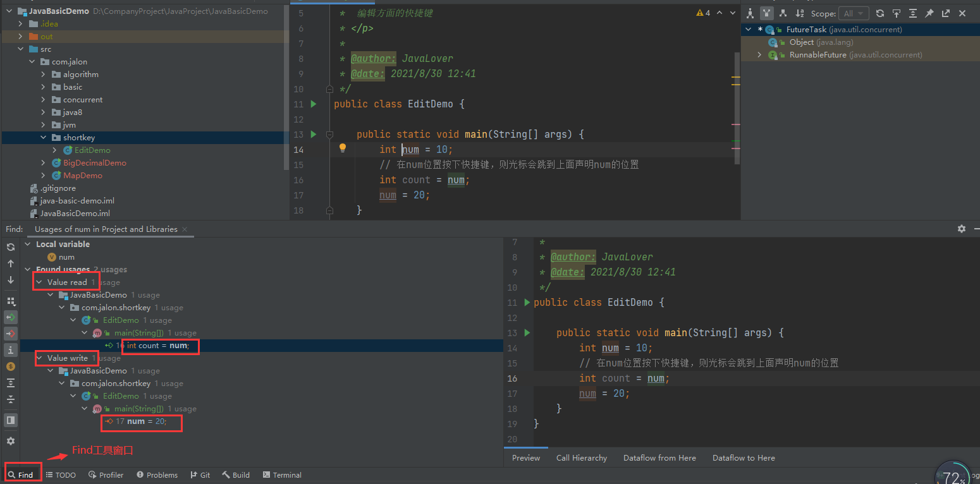This screenshot has height=484, width=980.
Task: Toggle the write access filter in Find sidebar
Action: coord(11,334)
